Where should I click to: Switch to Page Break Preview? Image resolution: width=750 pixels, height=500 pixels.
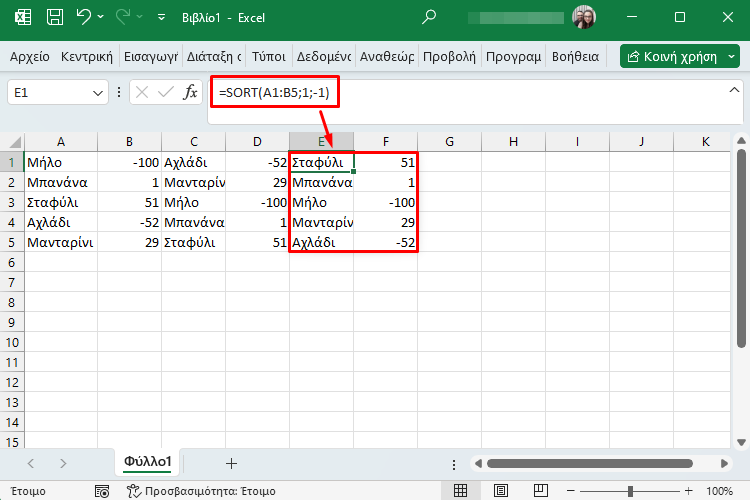[540, 490]
